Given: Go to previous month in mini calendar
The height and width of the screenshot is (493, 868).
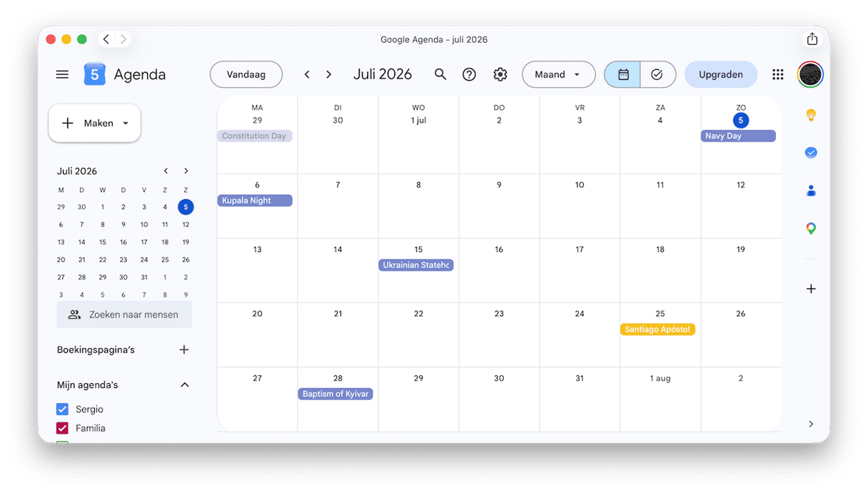Looking at the screenshot, I should tap(166, 171).
